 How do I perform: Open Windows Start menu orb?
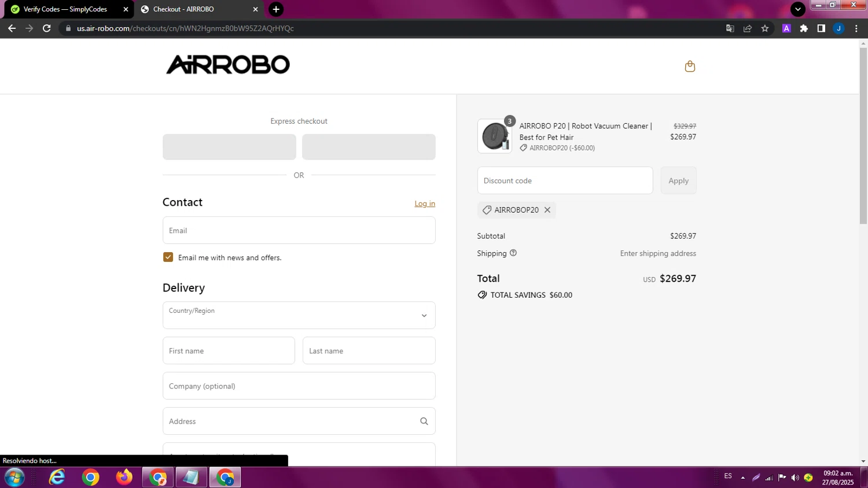(x=14, y=478)
